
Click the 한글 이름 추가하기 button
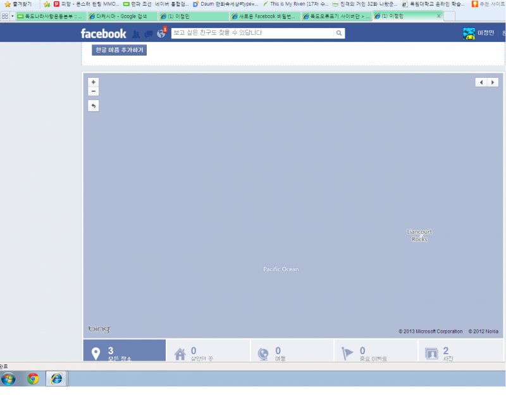point(119,50)
